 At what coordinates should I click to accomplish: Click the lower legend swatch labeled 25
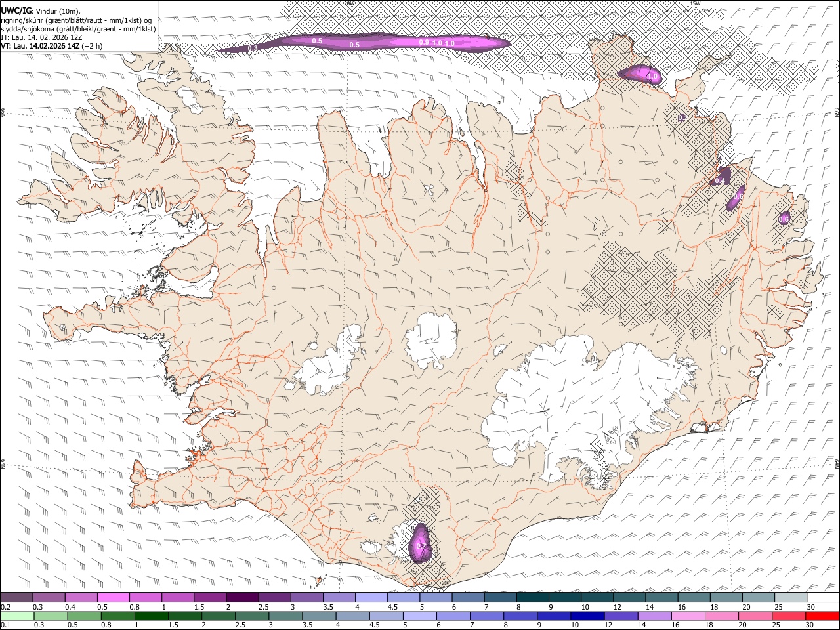(789, 616)
